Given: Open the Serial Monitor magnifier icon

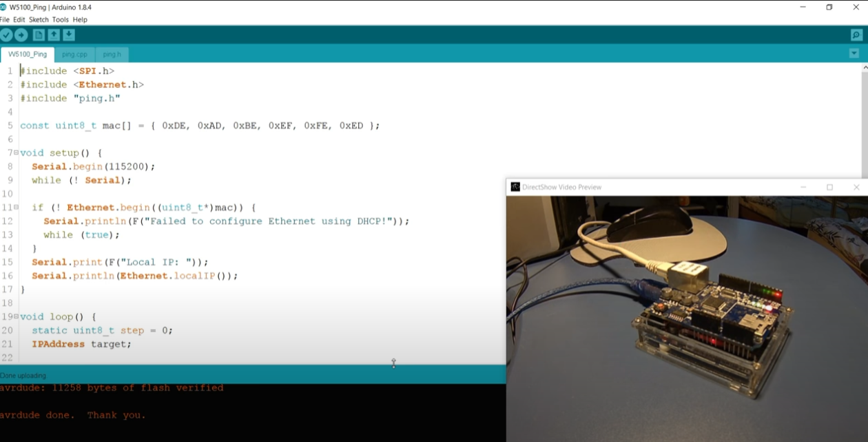Looking at the screenshot, I should (856, 35).
